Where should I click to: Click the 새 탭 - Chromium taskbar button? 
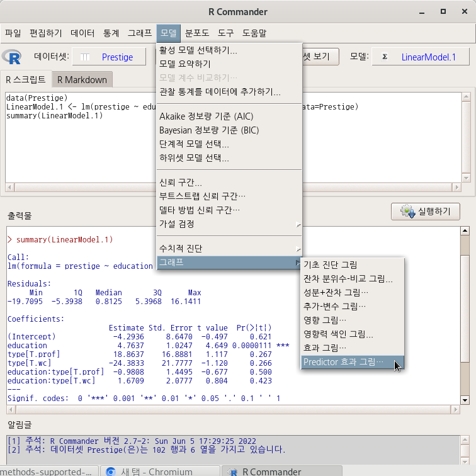pyautogui.click(x=160, y=472)
